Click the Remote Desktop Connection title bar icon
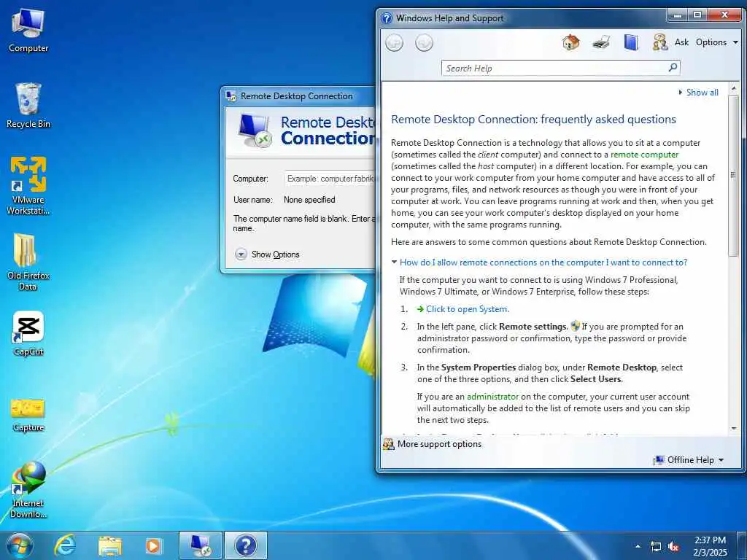The width and height of the screenshot is (747, 560). [x=231, y=96]
